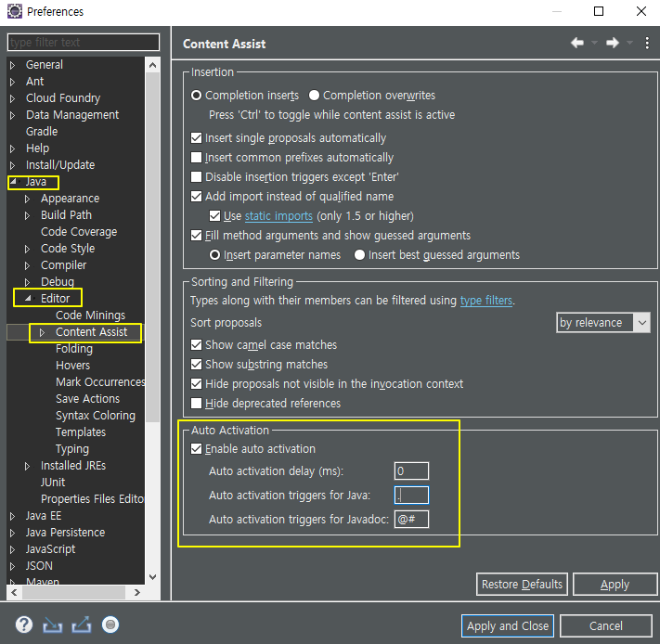This screenshot has width=660, height=644.
Task: Click the back navigation arrow icon
Action: 577,43
